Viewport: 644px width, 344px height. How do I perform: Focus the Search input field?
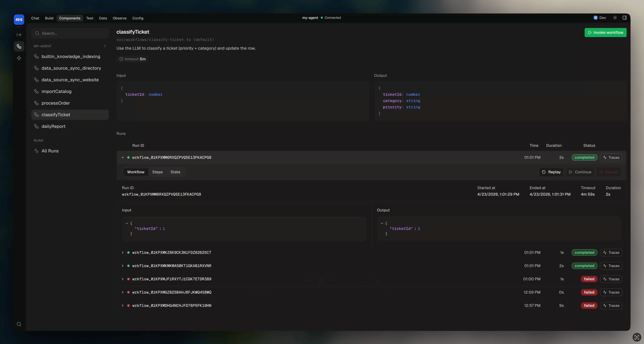(70, 33)
